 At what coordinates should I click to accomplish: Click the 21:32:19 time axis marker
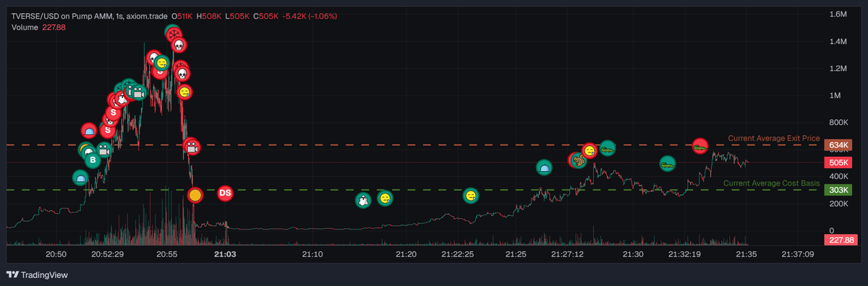pyautogui.click(x=684, y=254)
